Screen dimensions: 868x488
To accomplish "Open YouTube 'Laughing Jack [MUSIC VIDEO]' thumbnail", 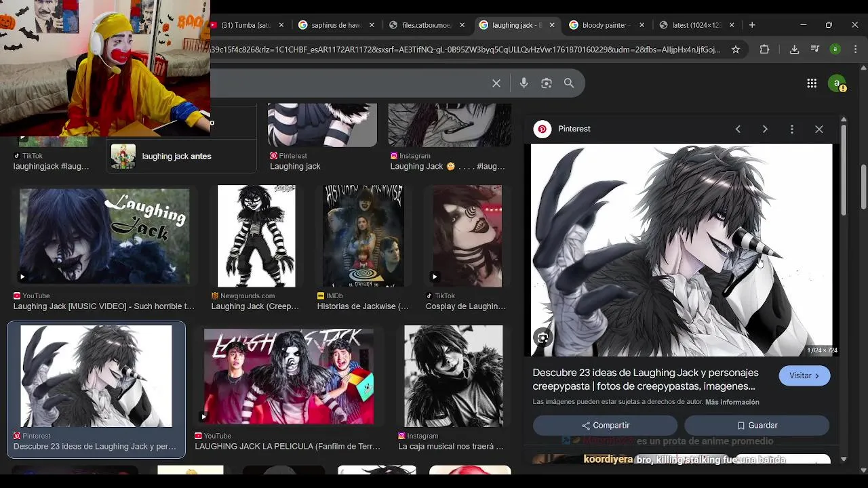I will point(104,236).
